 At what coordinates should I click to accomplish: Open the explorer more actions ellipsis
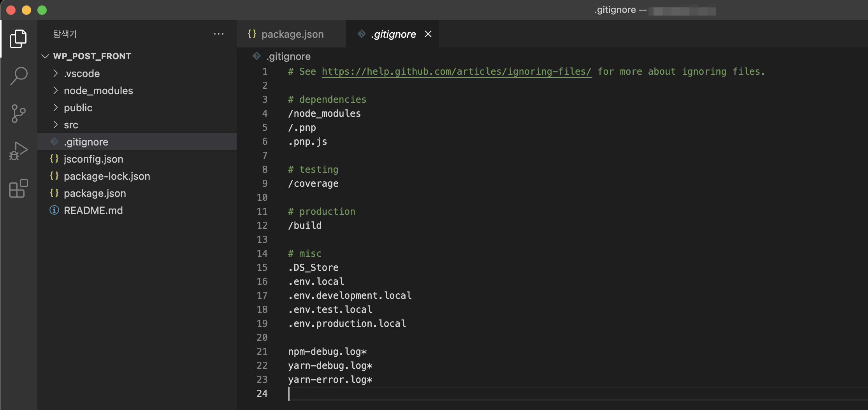point(219,34)
